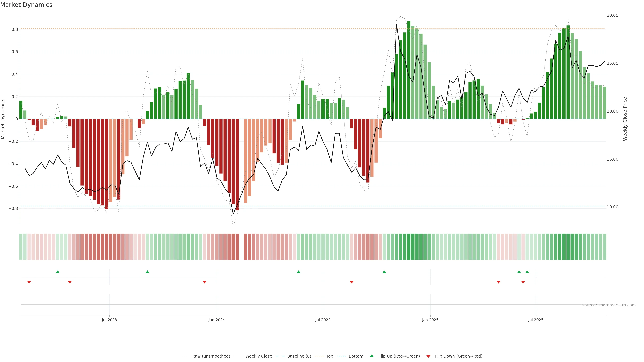Click the source: sharemaestro.com text
This screenshot has height=362, width=644.
tap(609, 305)
